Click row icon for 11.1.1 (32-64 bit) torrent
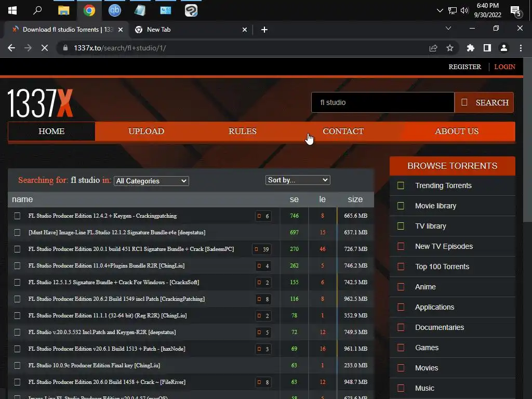Image resolution: width=532 pixels, height=399 pixels. (17, 315)
